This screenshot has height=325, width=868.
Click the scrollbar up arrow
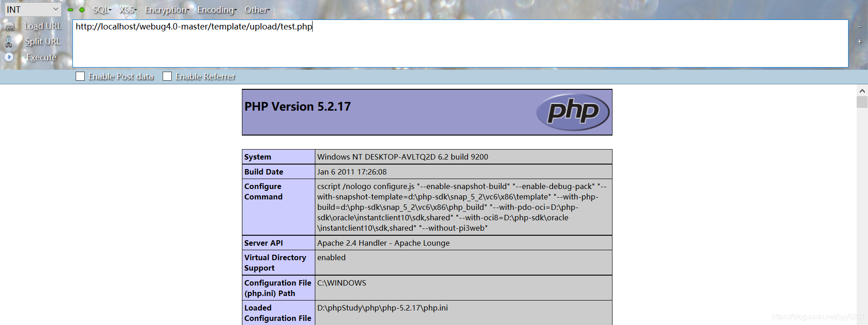[862, 91]
